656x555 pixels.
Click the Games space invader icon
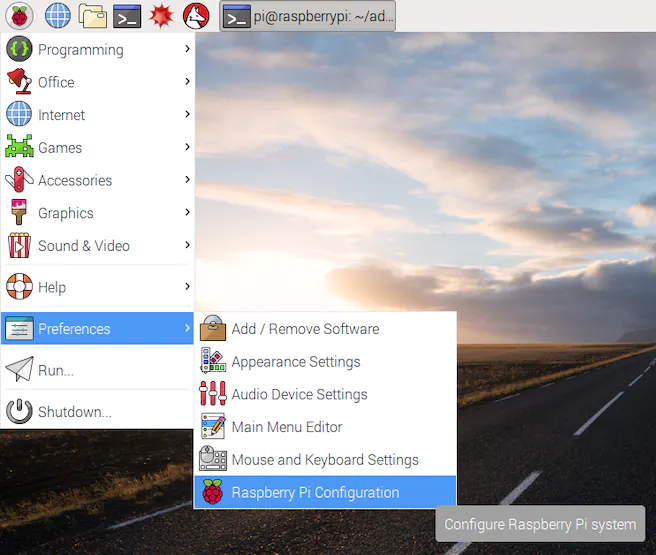[x=19, y=146]
